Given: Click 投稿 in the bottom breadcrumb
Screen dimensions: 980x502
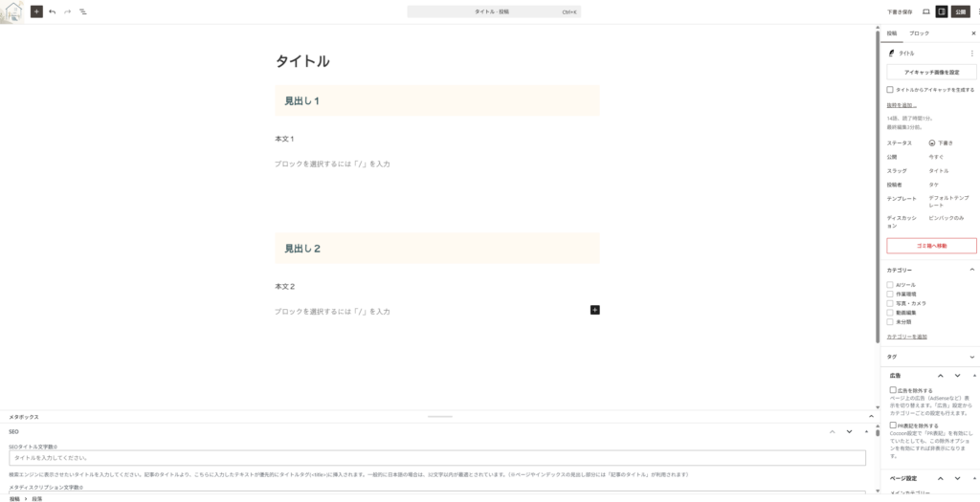Looking at the screenshot, I should click(x=14, y=499).
